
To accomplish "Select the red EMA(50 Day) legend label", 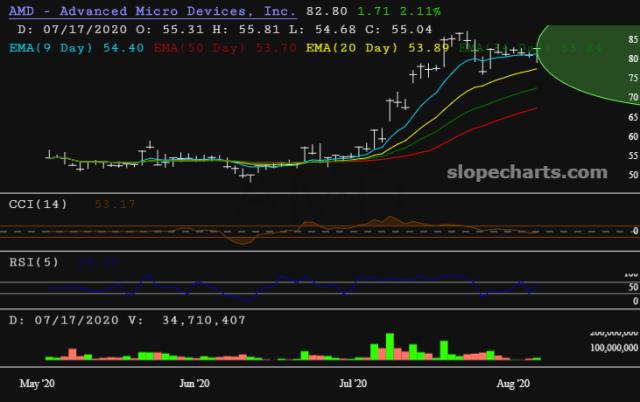I will tap(200, 48).
